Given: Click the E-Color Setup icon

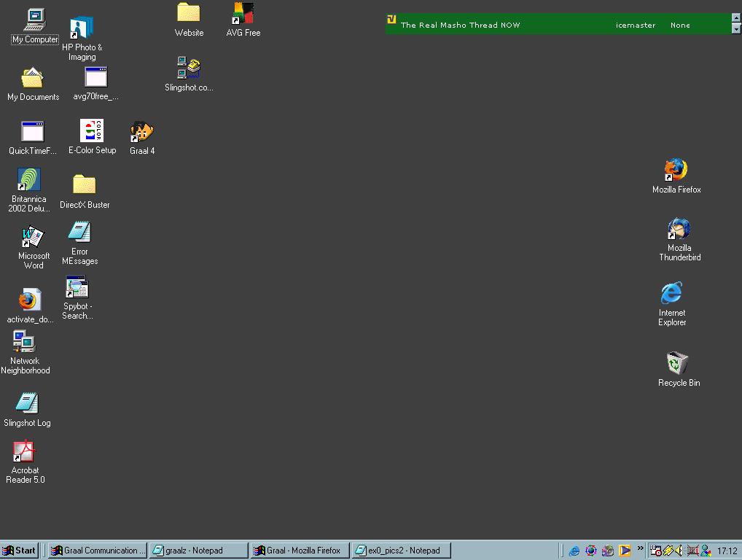Looking at the screenshot, I should [x=92, y=132].
